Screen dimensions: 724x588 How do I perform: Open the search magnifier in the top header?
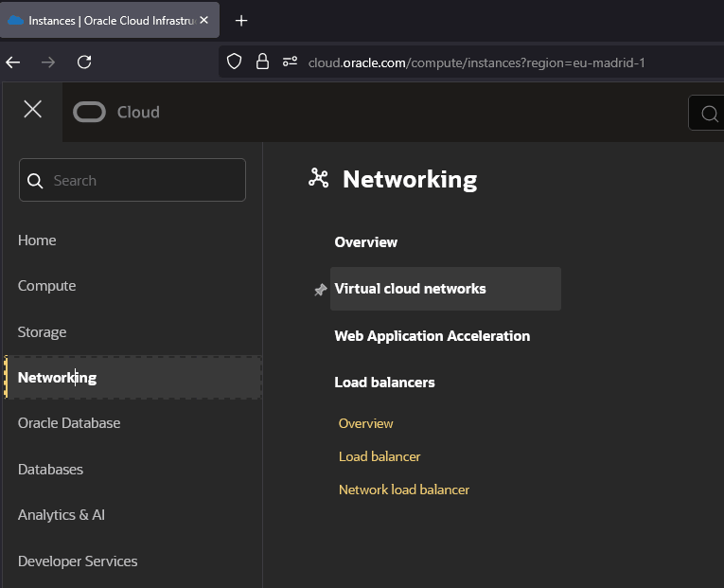click(x=709, y=114)
